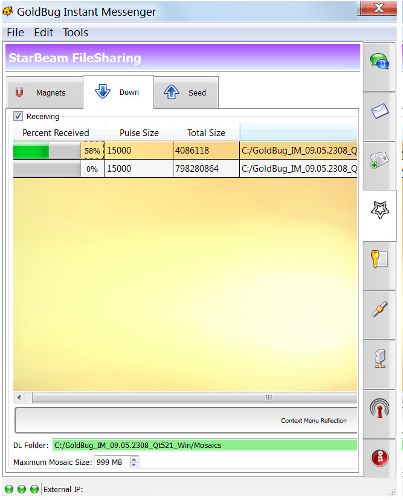
Task: Open the key management sidebar icon
Action: [379, 259]
